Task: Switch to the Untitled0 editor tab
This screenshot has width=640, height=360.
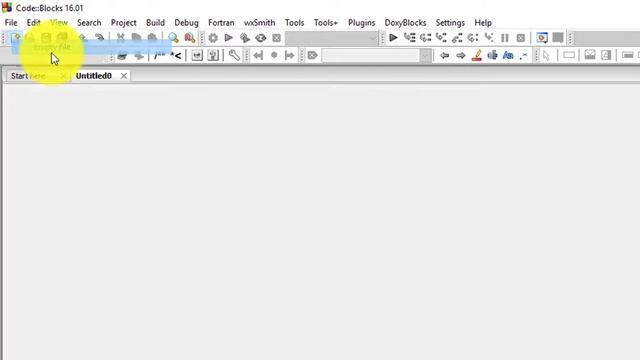Action: (x=93, y=76)
